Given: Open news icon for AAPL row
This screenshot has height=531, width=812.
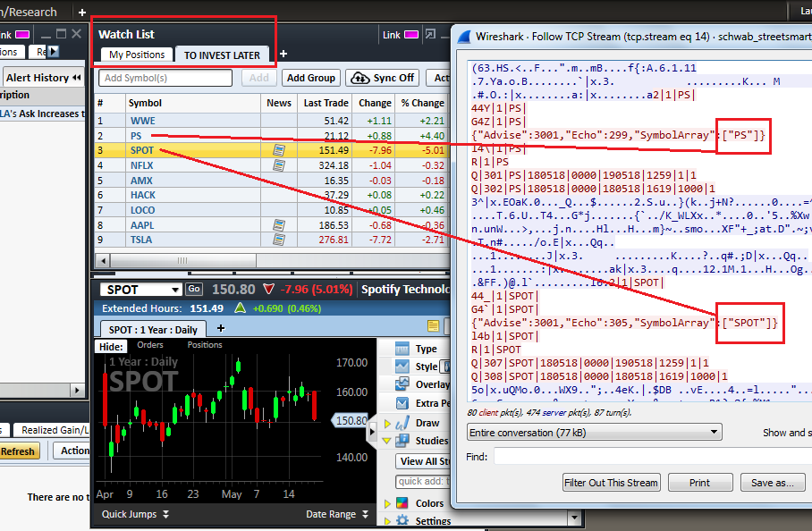Looking at the screenshot, I should coord(279,225).
